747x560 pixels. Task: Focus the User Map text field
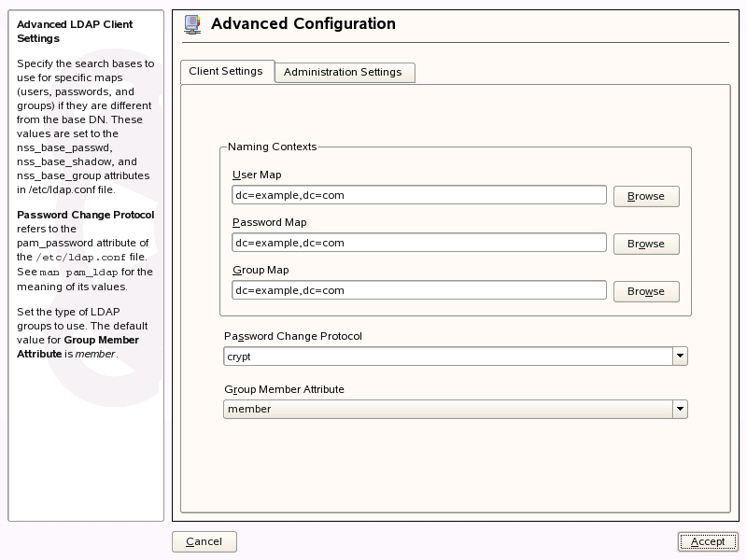419,195
